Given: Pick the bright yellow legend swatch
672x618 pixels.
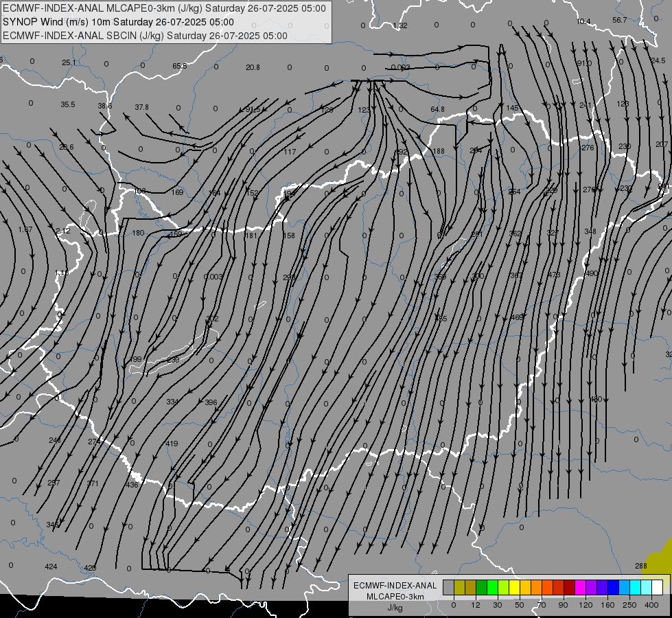Looking at the screenshot, I should (x=515, y=587).
